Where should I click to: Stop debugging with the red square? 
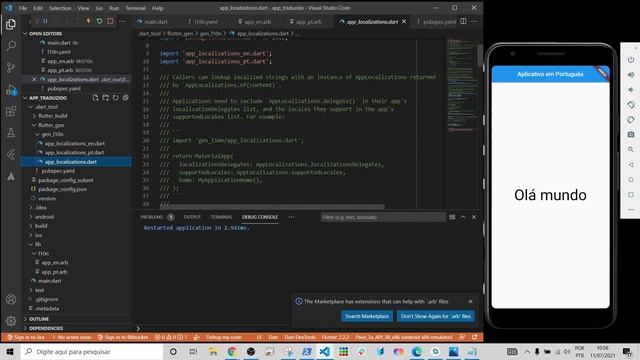point(110,21)
